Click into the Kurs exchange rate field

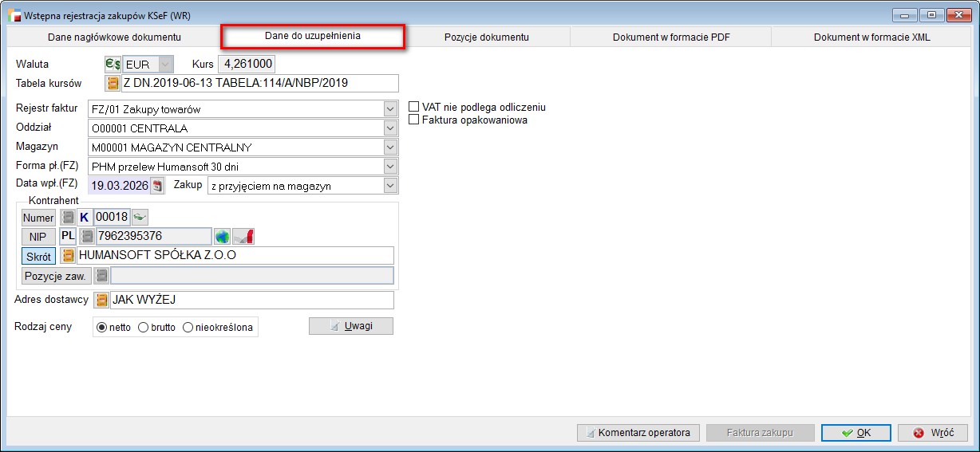pyautogui.click(x=247, y=65)
